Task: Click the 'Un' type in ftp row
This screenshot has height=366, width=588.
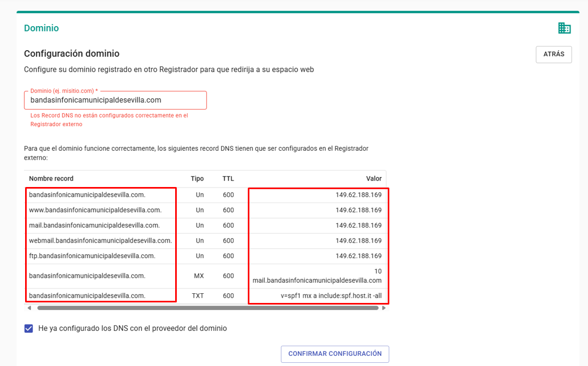Action: [200, 256]
